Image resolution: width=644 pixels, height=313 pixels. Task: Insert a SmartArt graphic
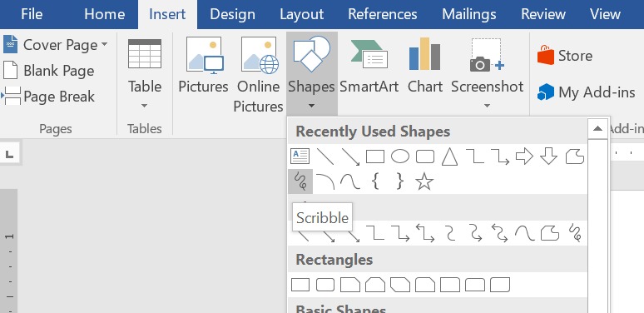pos(369,66)
